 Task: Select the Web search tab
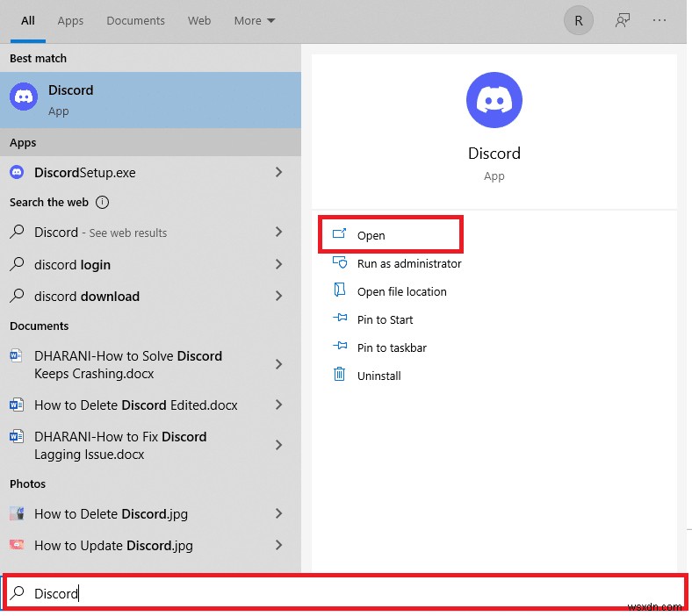pos(199,20)
